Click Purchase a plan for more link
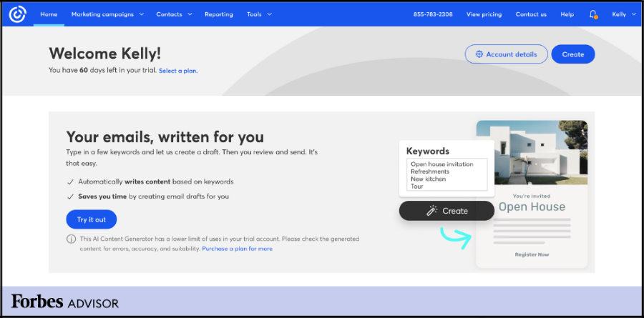The image size is (644, 318). (x=237, y=249)
